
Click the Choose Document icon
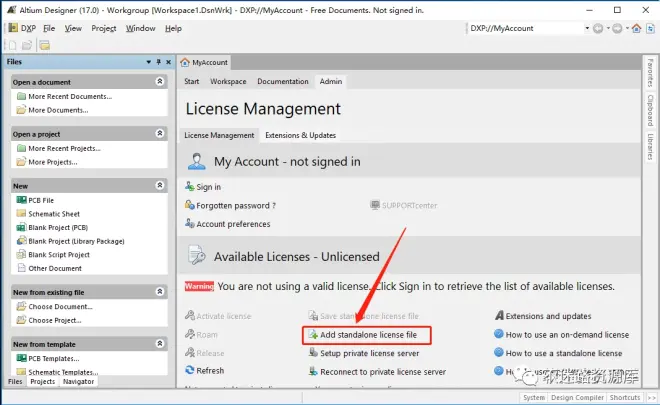pyautogui.click(x=21, y=306)
